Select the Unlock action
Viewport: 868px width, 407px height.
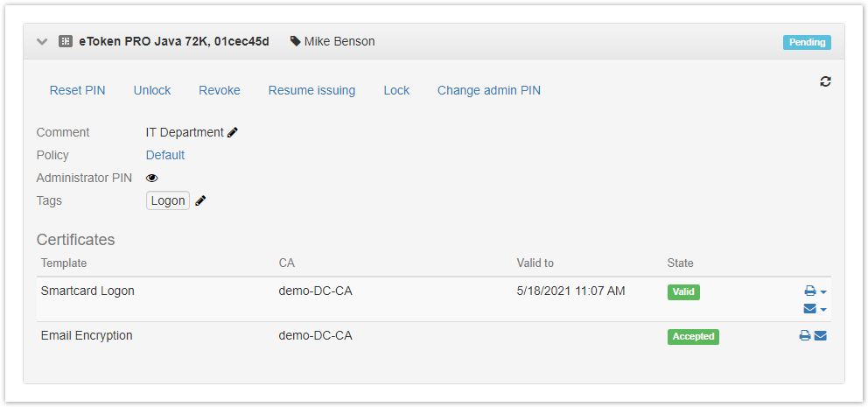pos(152,90)
